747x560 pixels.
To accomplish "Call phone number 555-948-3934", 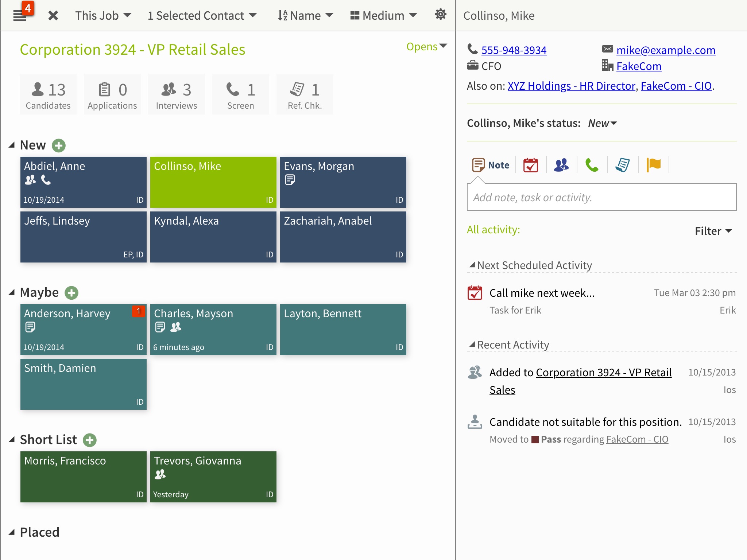I will coord(514,50).
